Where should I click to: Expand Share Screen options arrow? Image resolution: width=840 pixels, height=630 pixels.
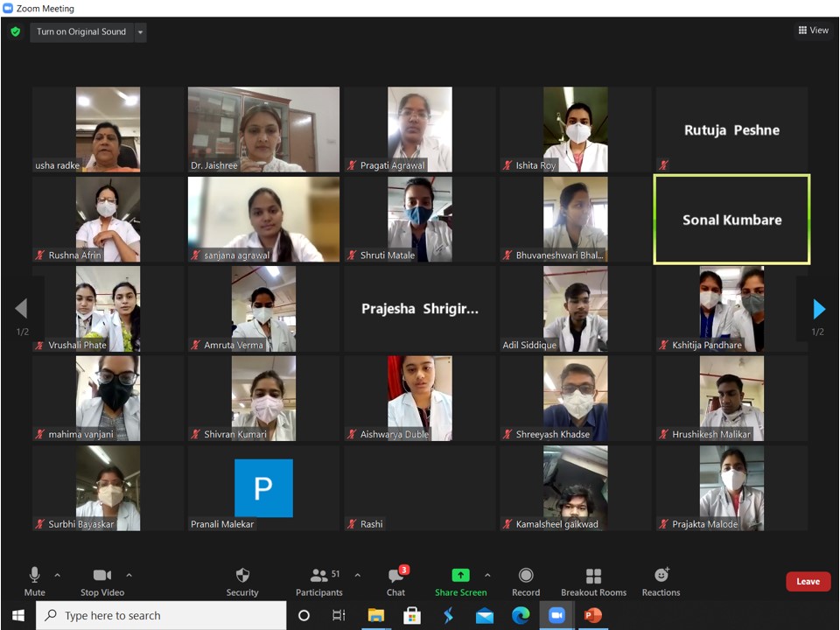pyautogui.click(x=487, y=575)
